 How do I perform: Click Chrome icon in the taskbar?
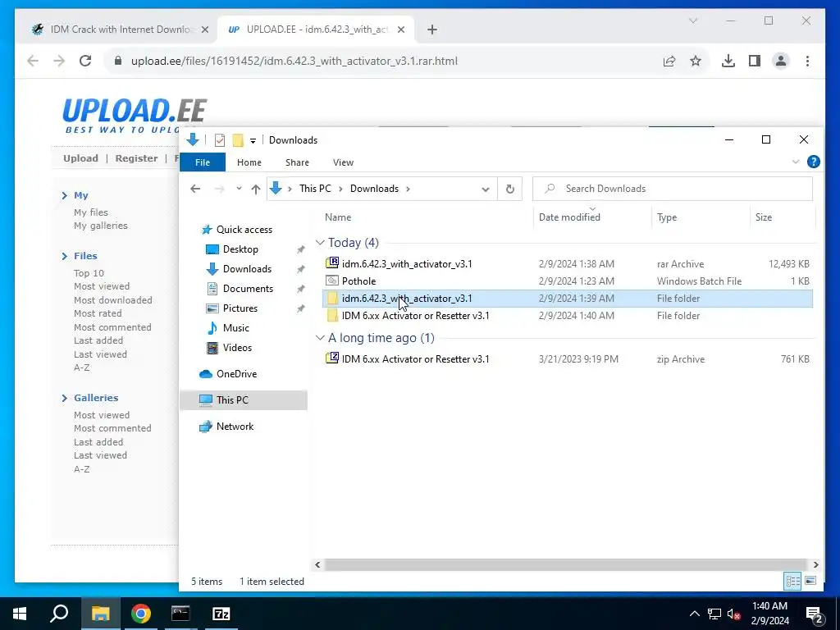(141, 614)
